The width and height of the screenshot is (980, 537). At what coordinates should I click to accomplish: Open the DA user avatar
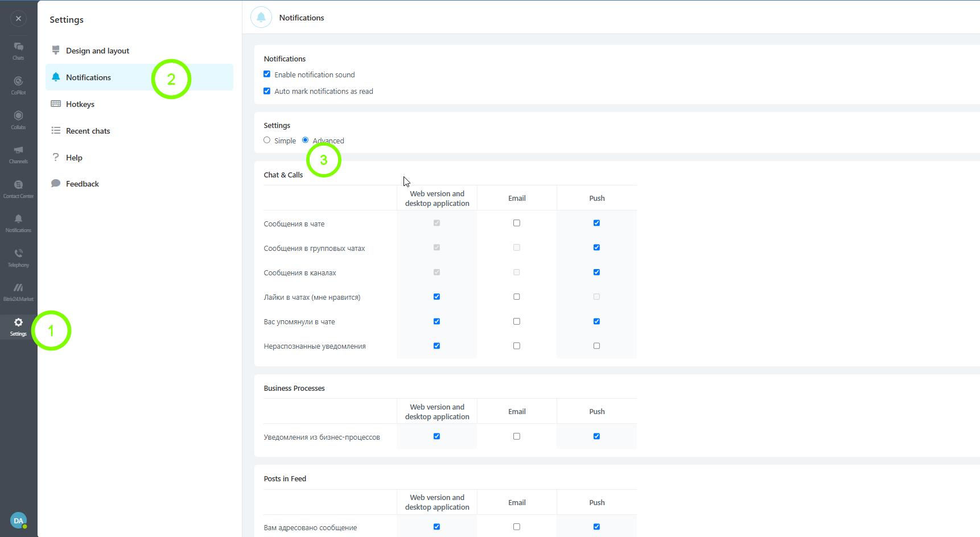pyautogui.click(x=18, y=521)
